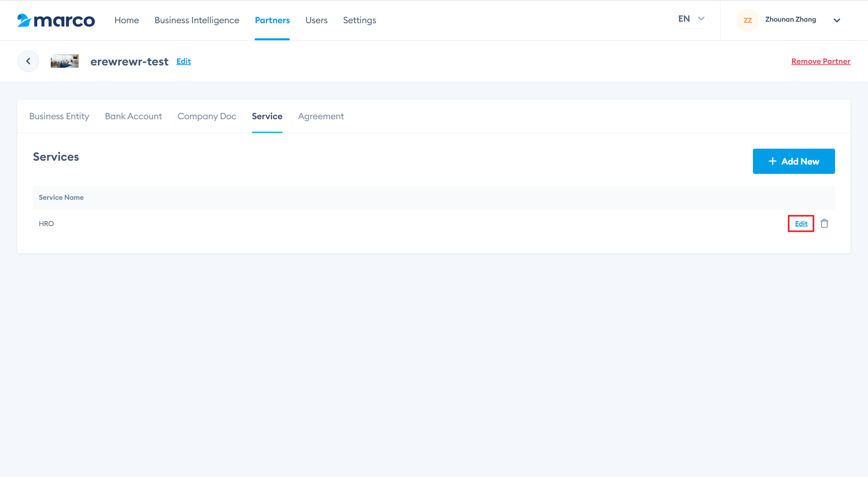Switch to the Bank Account tab

(133, 116)
